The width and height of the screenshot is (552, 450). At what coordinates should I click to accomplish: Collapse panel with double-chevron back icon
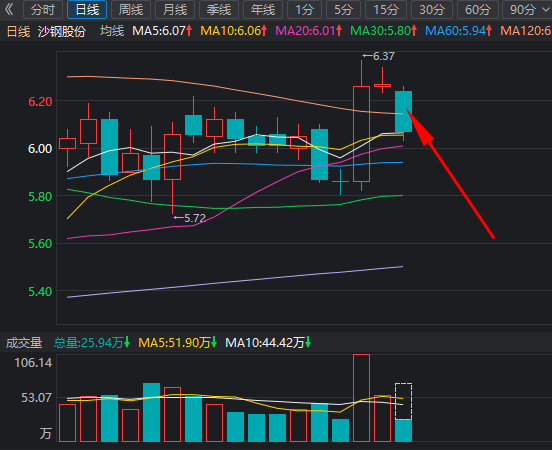click(x=10, y=9)
